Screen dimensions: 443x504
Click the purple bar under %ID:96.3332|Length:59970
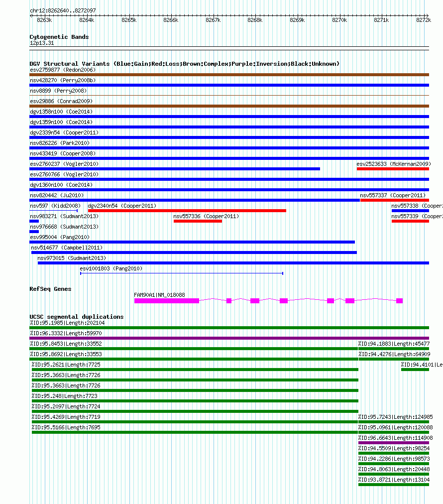pos(229,338)
